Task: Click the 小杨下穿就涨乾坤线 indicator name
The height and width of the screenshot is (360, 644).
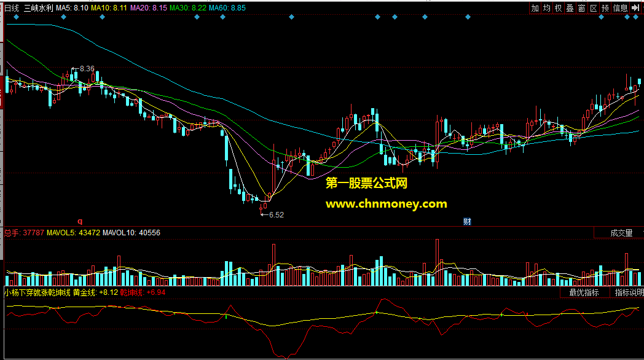Action: [37, 292]
